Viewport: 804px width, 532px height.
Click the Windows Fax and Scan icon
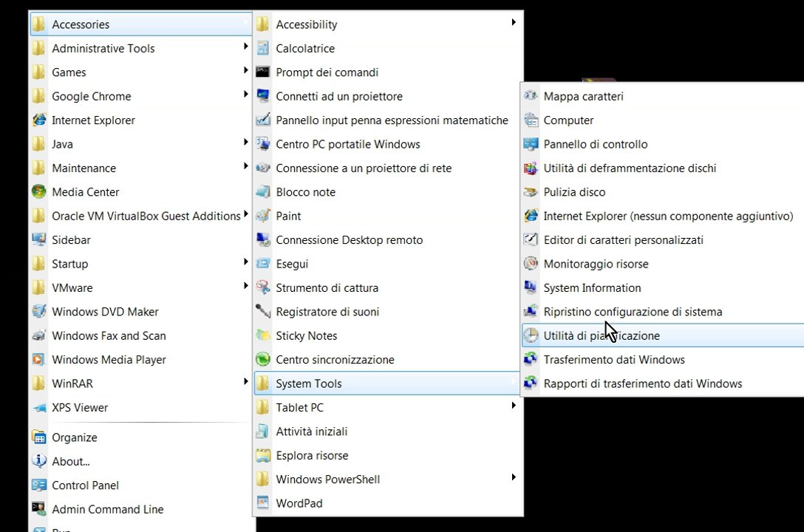39,335
